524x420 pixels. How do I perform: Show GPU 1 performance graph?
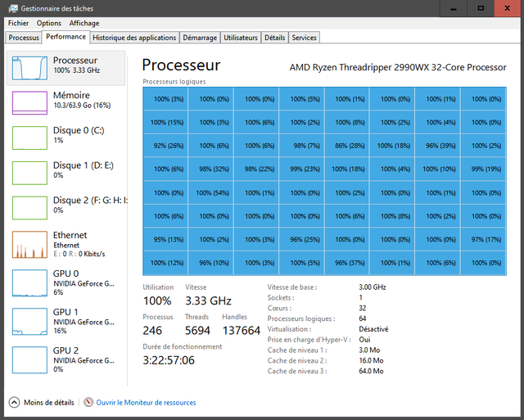pos(65,322)
